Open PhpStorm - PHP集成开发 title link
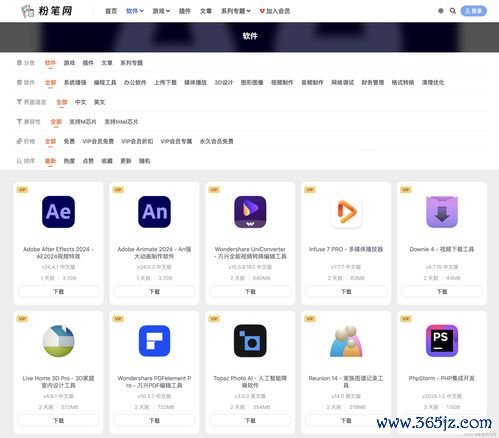Viewport: 499px width, 438px height. click(x=442, y=378)
